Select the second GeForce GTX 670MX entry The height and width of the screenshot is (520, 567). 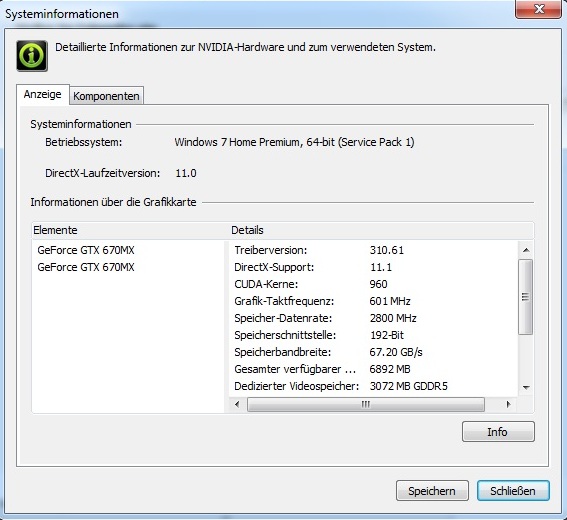(86, 267)
